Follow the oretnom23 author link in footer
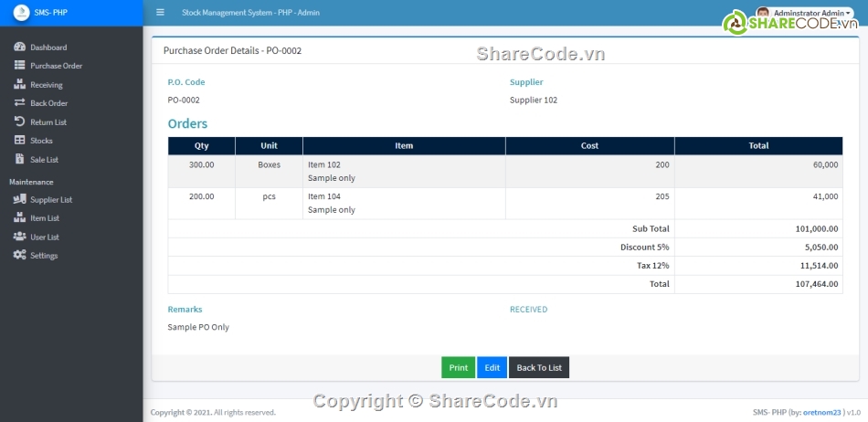The width and height of the screenshot is (868, 422). [821, 412]
